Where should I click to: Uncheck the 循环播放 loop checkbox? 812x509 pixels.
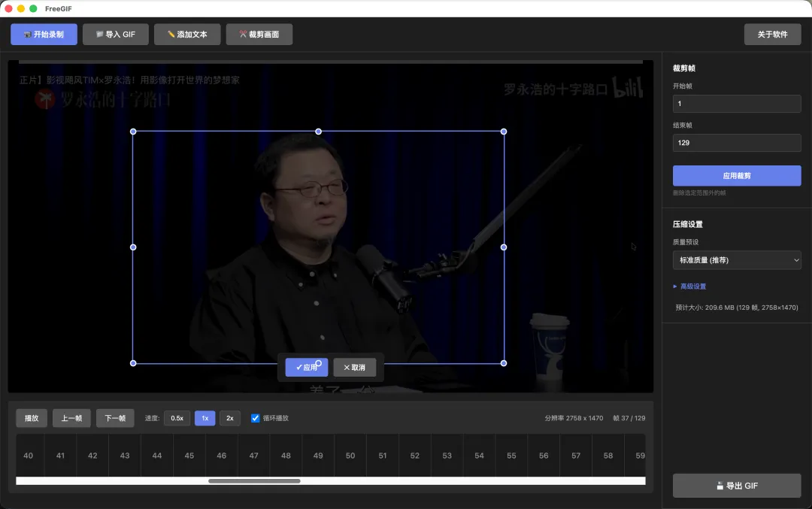[255, 418]
